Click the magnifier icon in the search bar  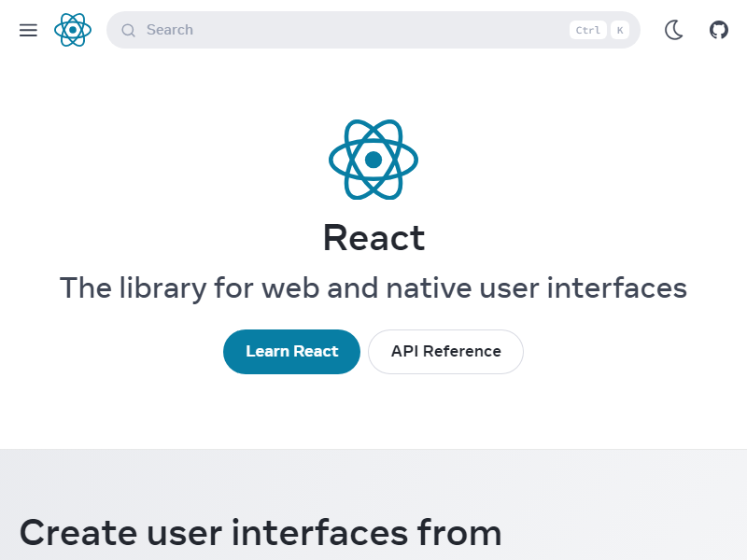coord(128,31)
